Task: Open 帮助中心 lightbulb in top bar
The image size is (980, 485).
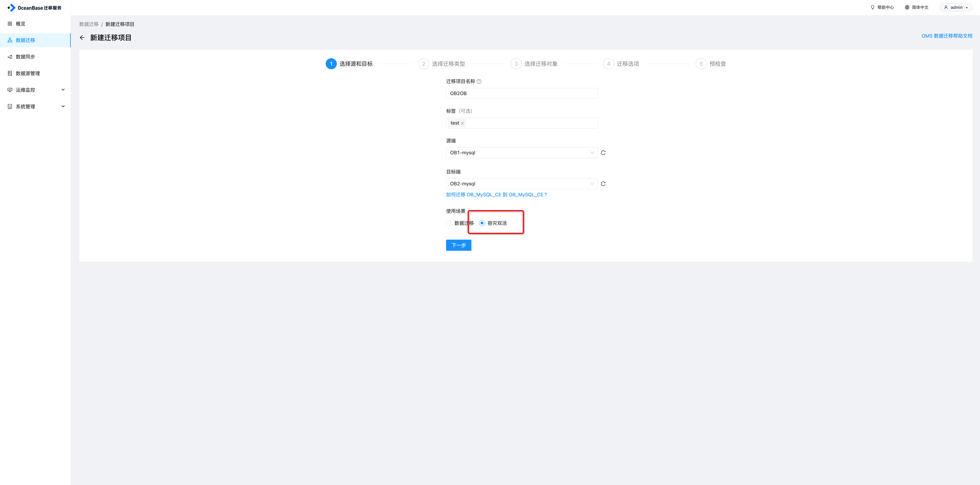Action: click(x=872, y=7)
